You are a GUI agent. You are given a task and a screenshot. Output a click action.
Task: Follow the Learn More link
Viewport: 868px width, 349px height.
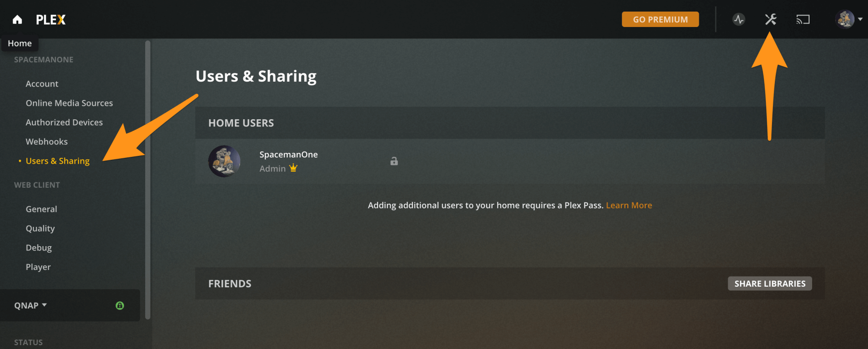[x=629, y=206]
